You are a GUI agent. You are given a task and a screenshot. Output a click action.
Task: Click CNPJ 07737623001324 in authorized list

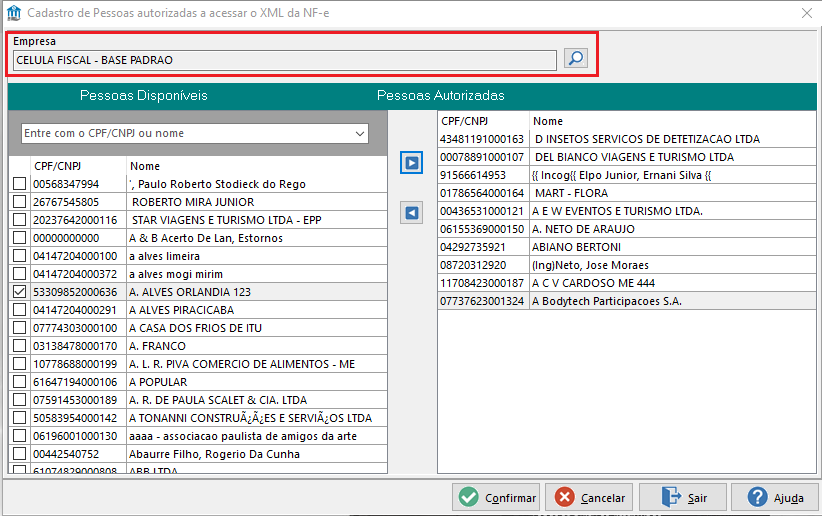click(482, 301)
